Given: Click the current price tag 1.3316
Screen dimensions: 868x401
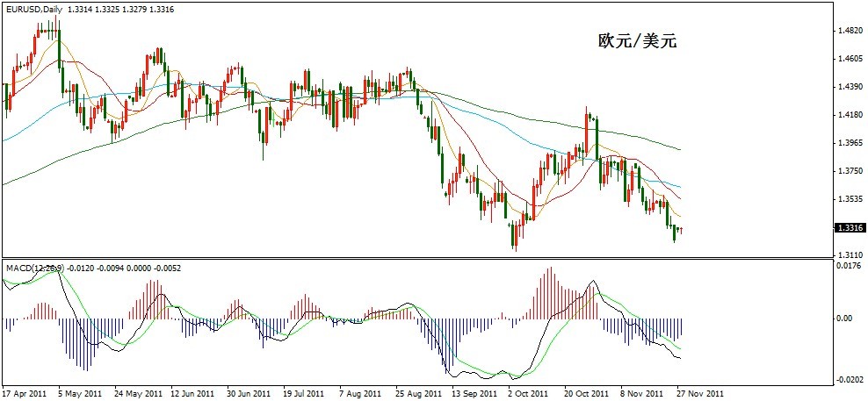Looking at the screenshot, I should pos(850,227).
